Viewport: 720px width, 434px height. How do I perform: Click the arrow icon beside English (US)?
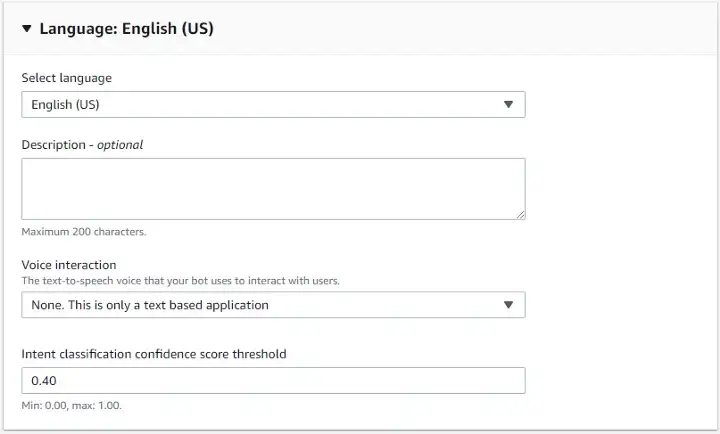(x=508, y=104)
